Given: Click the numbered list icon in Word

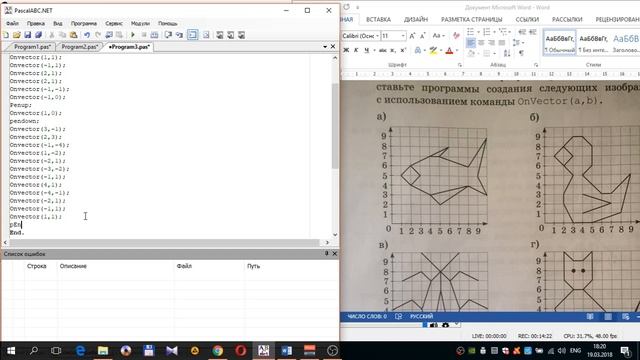Looking at the screenshot, I should [x=487, y=32].
